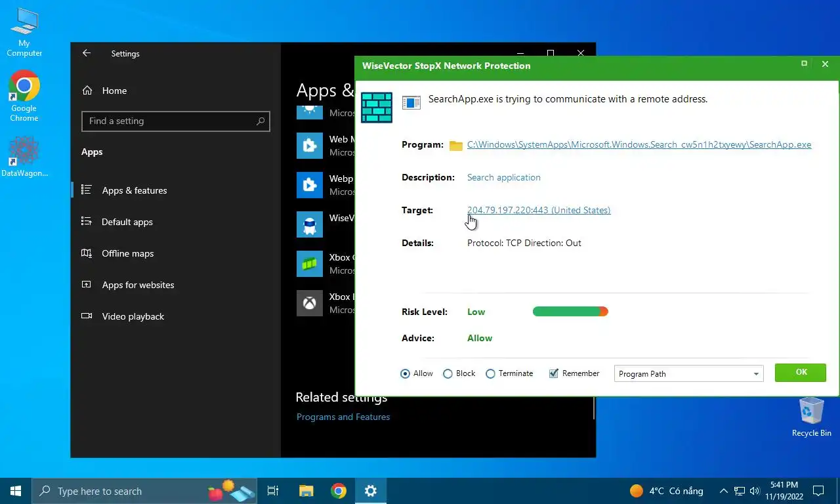This screenshot has height=504, width=840.
Task: Click the Settings gear on the taskbar
Action: (371, 491)
